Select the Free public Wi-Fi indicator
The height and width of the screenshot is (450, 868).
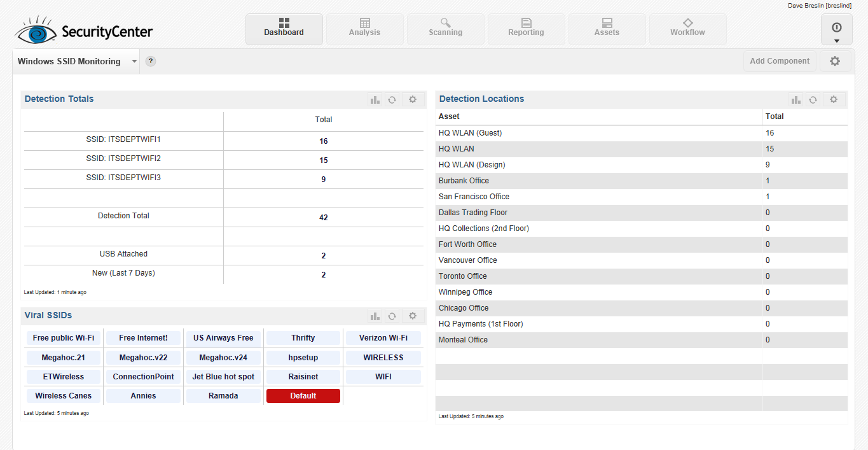[x=64, y=338]
